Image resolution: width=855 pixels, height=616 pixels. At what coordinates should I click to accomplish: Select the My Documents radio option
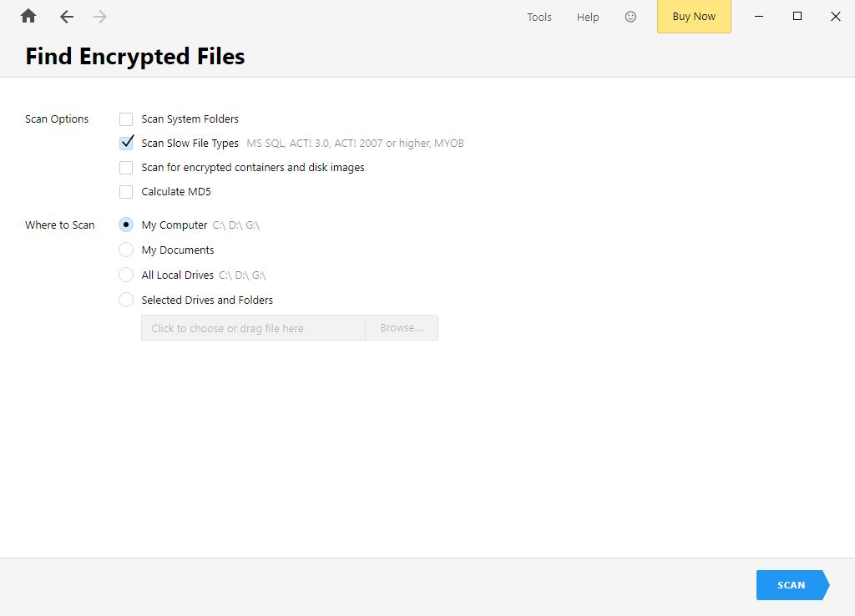pos(126,250)
